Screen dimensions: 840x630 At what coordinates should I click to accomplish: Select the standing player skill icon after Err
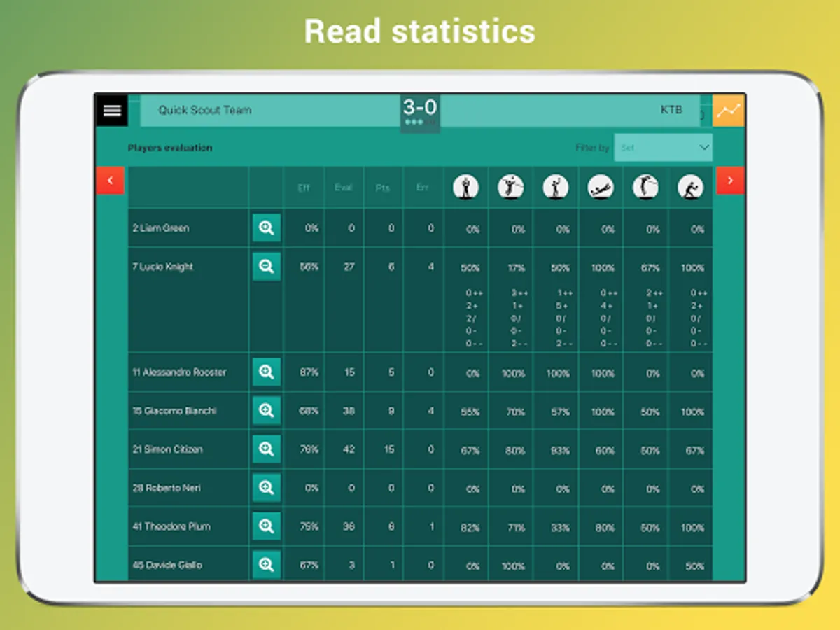click(465, 187)
